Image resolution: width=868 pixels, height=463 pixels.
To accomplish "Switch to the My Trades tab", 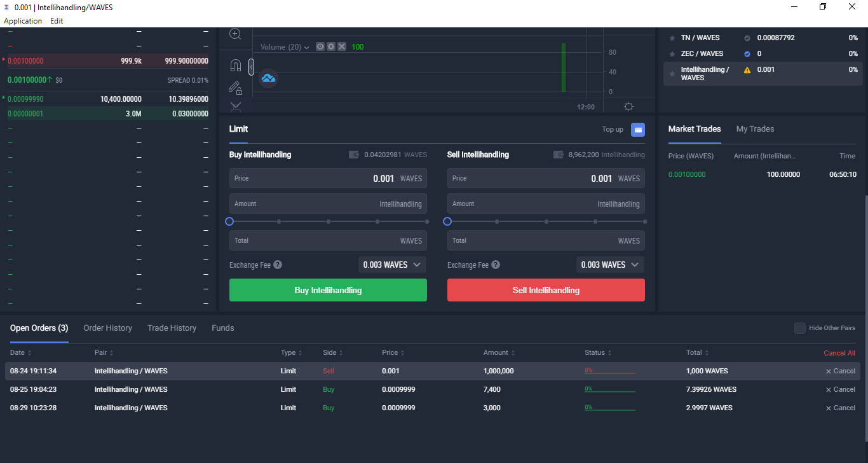I will tap(755, 129).
